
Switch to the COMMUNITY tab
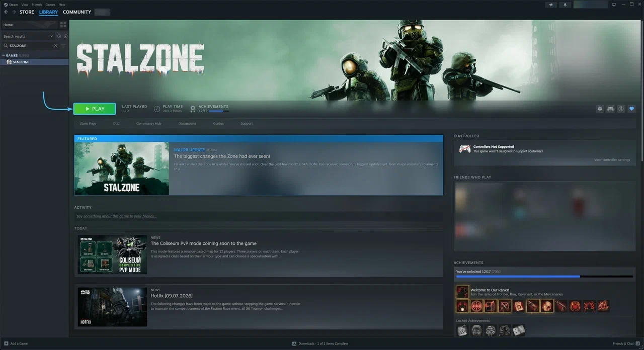[x=77, y=12]
